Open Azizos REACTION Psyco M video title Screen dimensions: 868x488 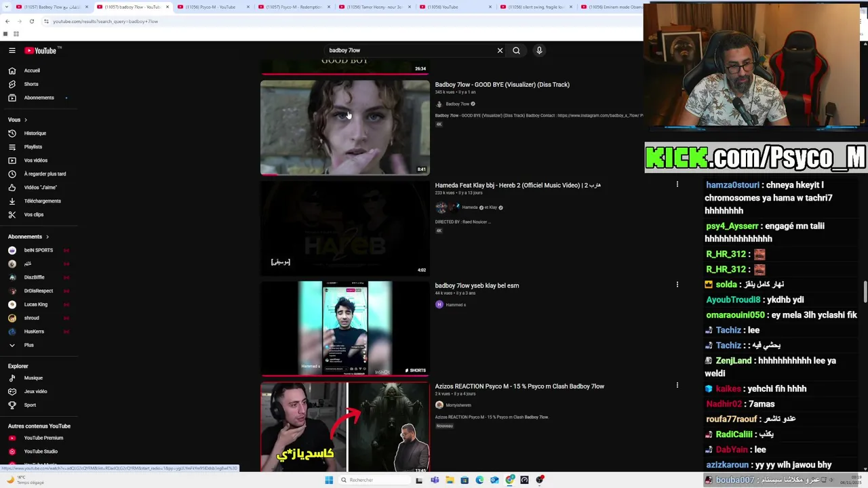click(519, 386)
